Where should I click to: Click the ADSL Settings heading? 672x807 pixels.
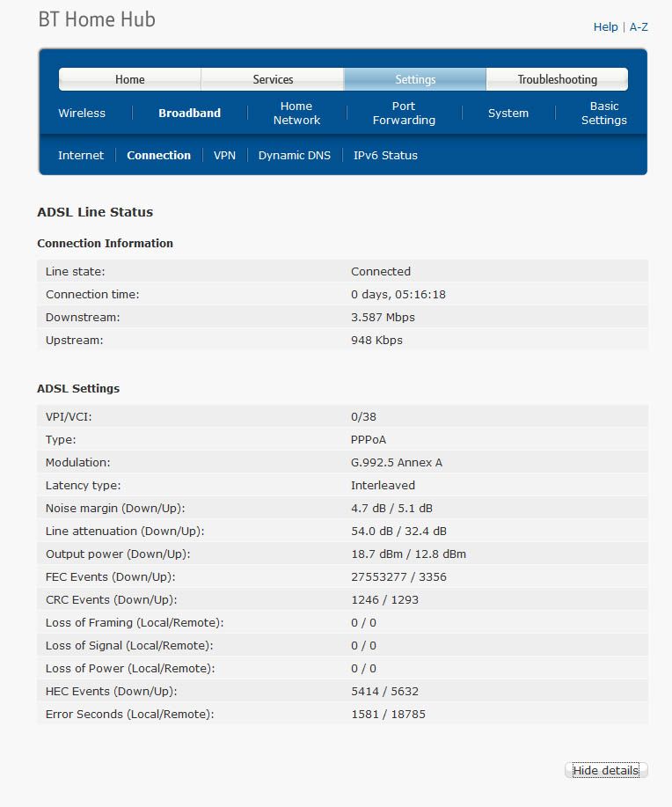pos(78,389)
